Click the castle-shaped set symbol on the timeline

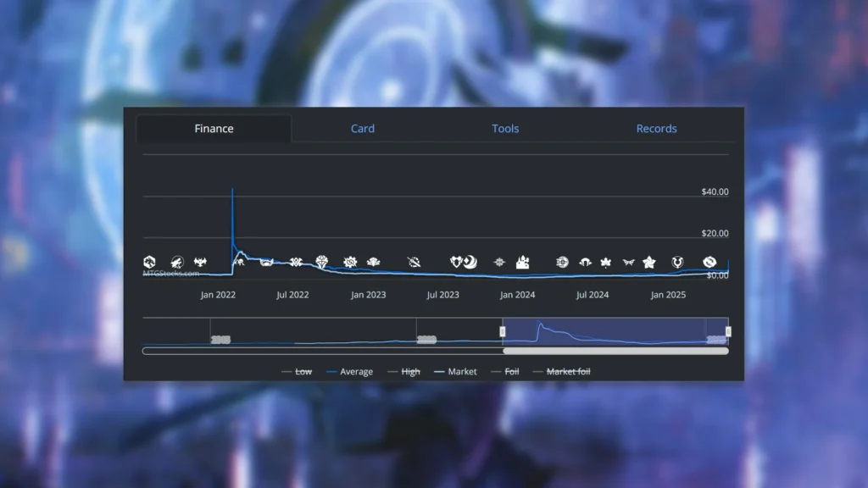[x=522, y=263]
